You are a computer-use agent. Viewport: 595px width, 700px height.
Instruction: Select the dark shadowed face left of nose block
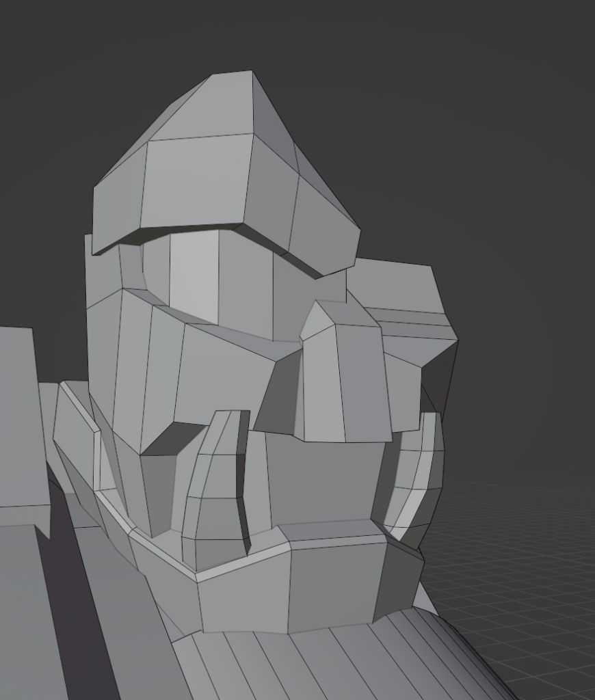[277, 400]
